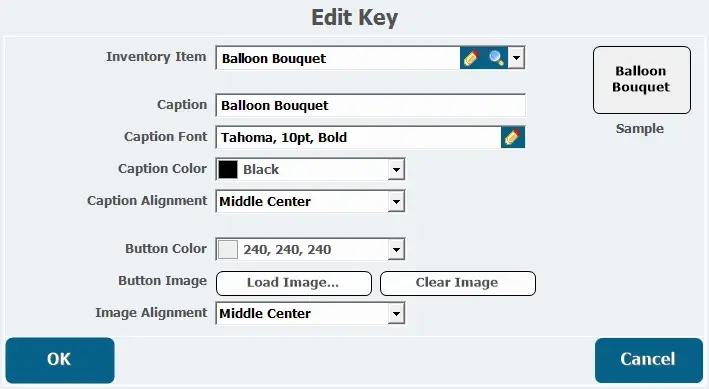Focus the Caption text field
The image size is (709, 389).
click(370, 105)
